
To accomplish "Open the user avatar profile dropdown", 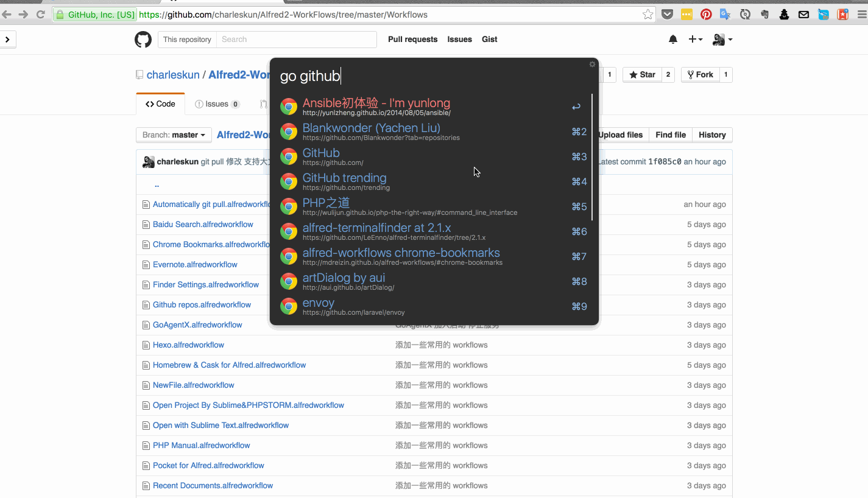I will (722, 40).
